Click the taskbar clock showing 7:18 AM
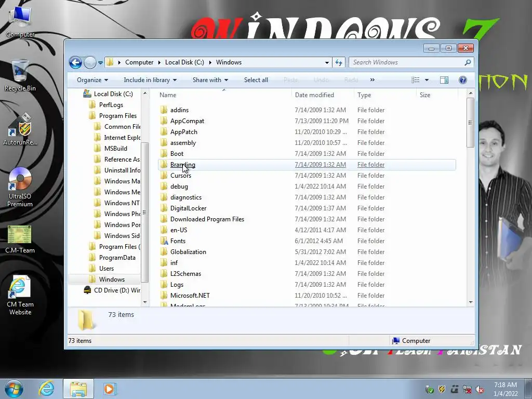 click(x=506, y=389)
